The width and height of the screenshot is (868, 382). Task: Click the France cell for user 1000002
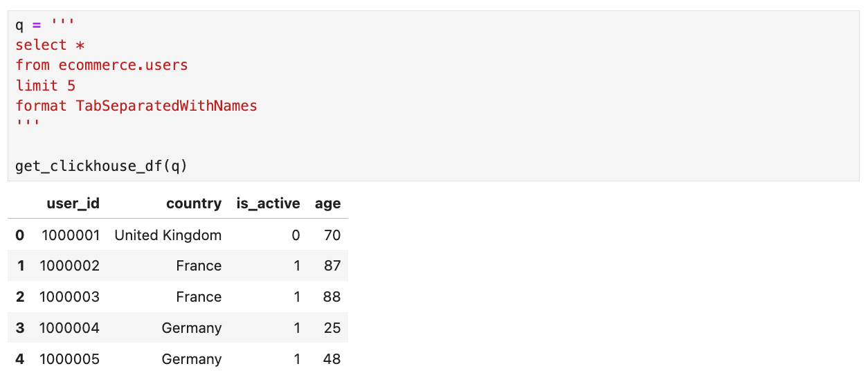pyautogui.click(x=199, y=266)
